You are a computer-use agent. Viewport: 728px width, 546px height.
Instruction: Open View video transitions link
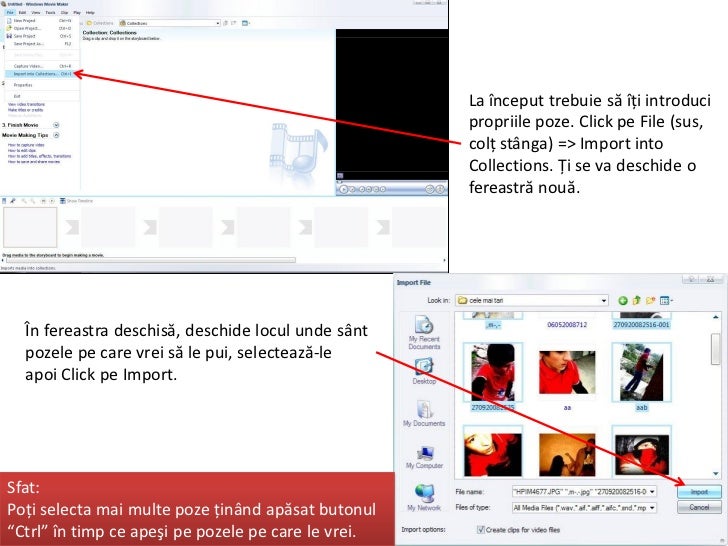pyautogui.click(x=26, y=104)
